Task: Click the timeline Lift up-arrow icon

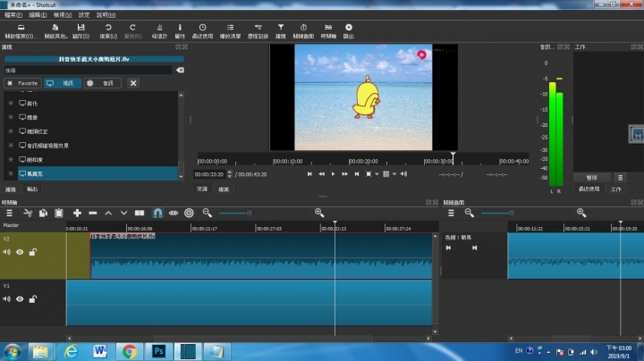Action: (108, 213)
